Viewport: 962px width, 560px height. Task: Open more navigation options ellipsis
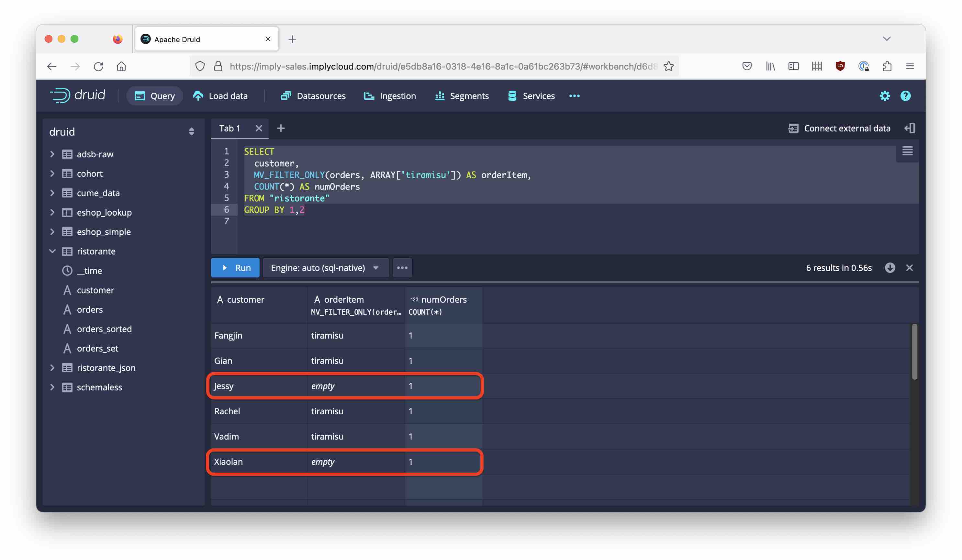click(x=574, y=96)
